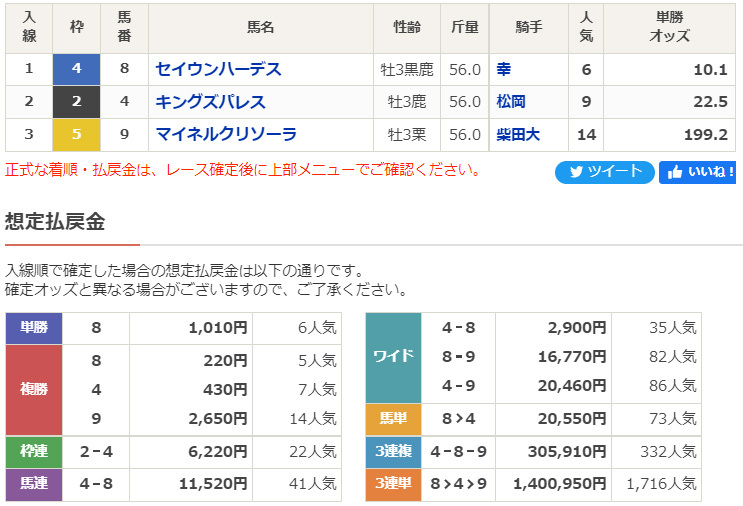Click the blue frame 4 color box
Viewport: 743px width, 506px height.
(78, 69)
